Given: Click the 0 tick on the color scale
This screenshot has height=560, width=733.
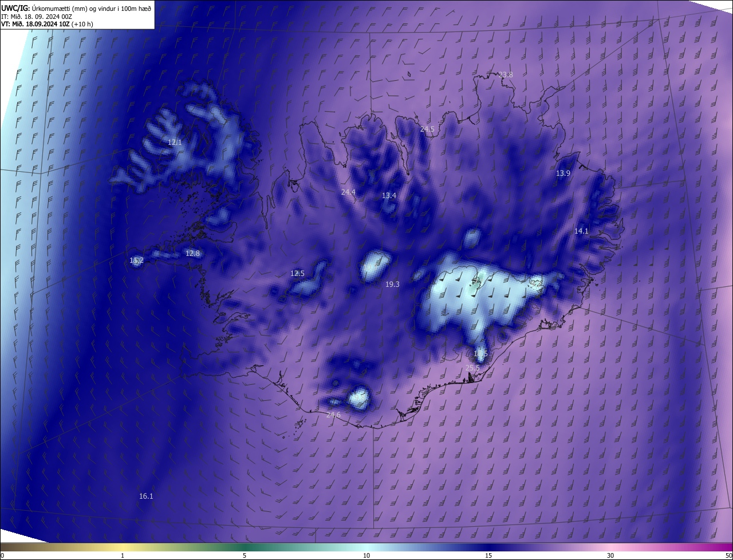Looking at the screenshot, I should click(2, 555).
